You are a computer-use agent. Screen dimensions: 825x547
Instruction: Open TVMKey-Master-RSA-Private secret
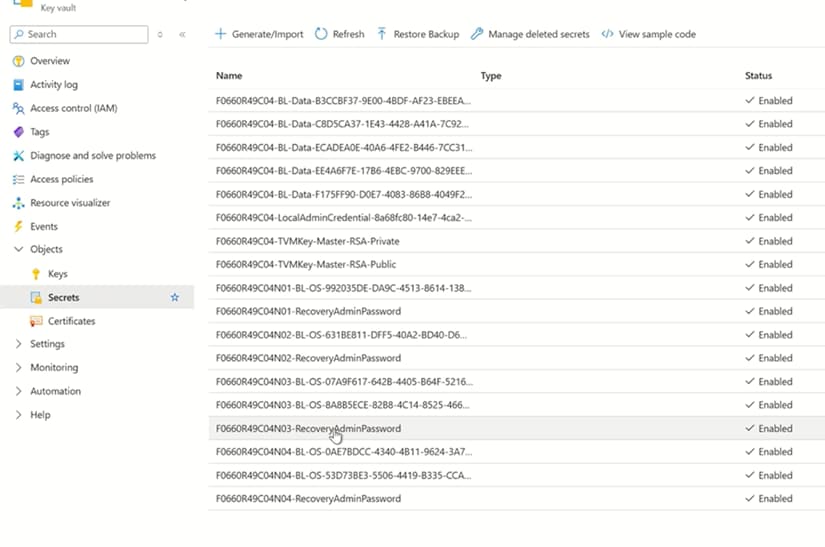307,241
